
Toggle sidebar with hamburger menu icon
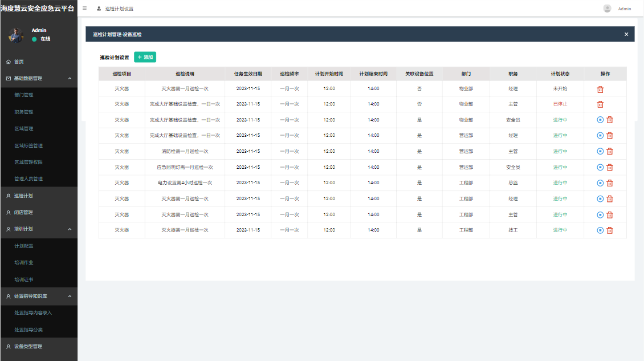[85, 9]
